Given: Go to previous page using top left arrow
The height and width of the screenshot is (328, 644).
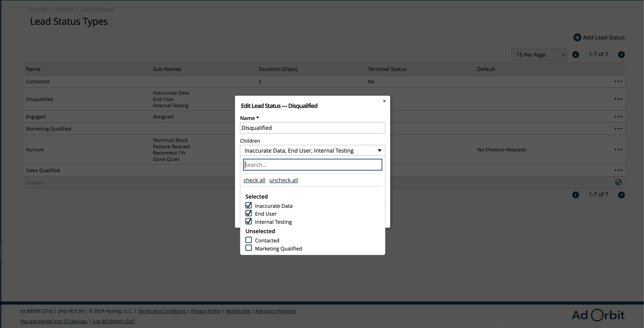Looking at the screenshot, I should coord(575,55).
